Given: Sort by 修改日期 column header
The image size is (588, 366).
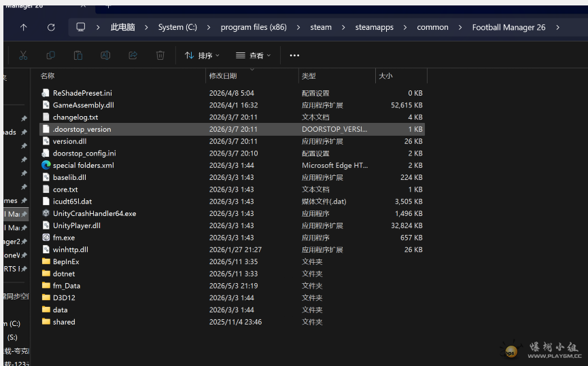Looking at the screenshot, I should coord(223,76).
